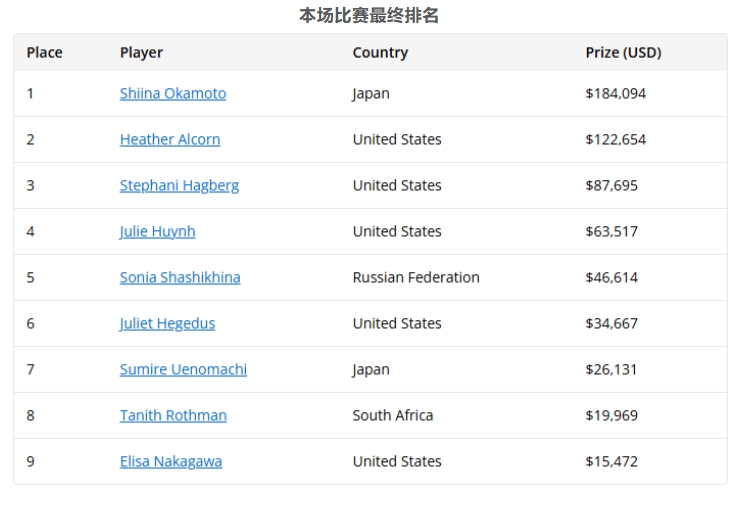Click Japan in Sumire Uenomachi's row
748x505 pixels.
[x=371, y=369]
